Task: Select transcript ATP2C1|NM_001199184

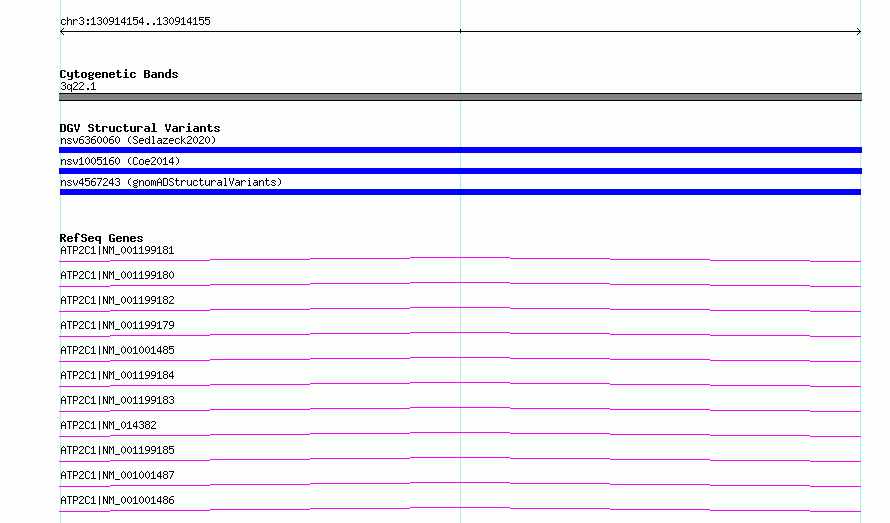Action: click(x=117, y=375)
